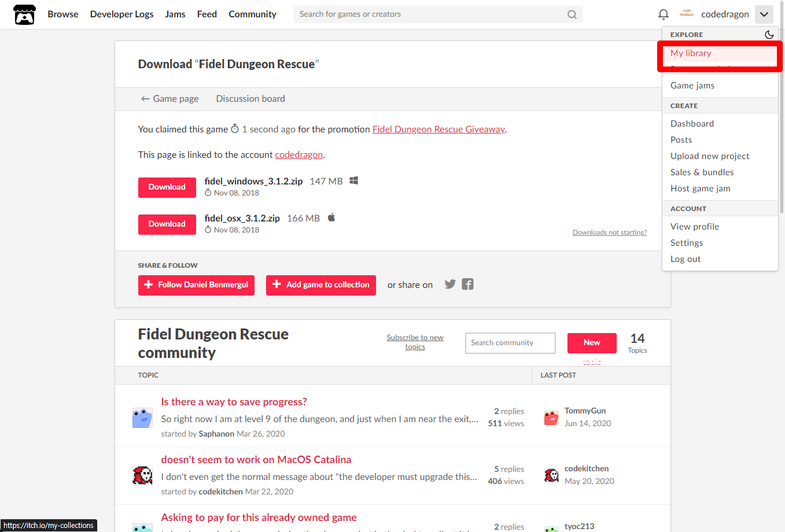Open Community navigation item
This screenshot has height=532, width=785.
[x=253, y=14]
